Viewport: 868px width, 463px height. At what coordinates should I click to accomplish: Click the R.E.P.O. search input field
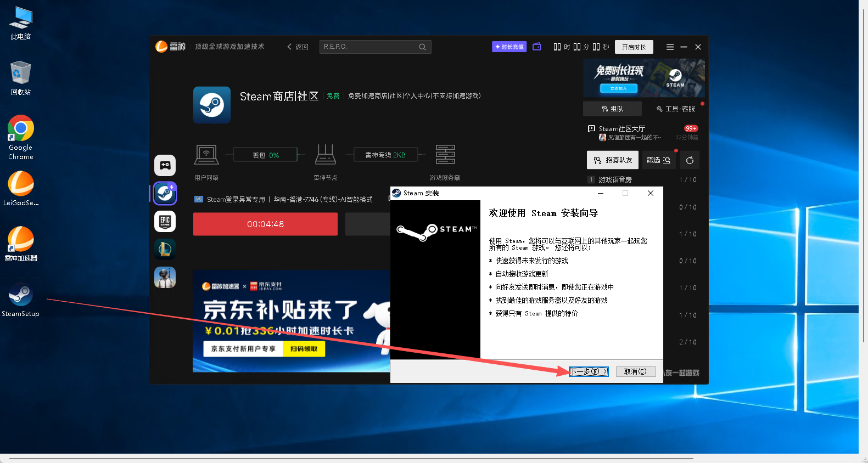(x=368, y=47)
